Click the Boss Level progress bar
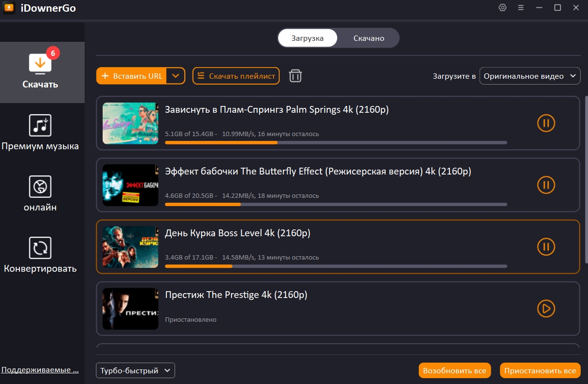The width and height of the screenshot is (588, 384). click(x=336, y=266)
